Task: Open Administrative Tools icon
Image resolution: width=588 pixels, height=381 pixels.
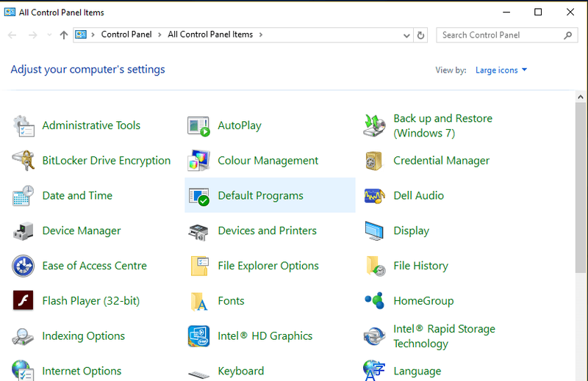Action: 24,126
